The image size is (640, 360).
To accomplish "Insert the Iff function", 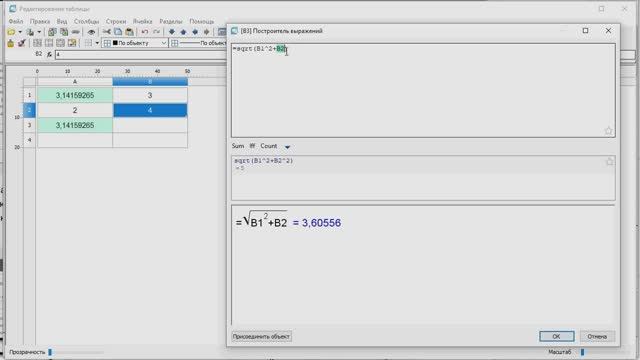I will pos(252,146).
